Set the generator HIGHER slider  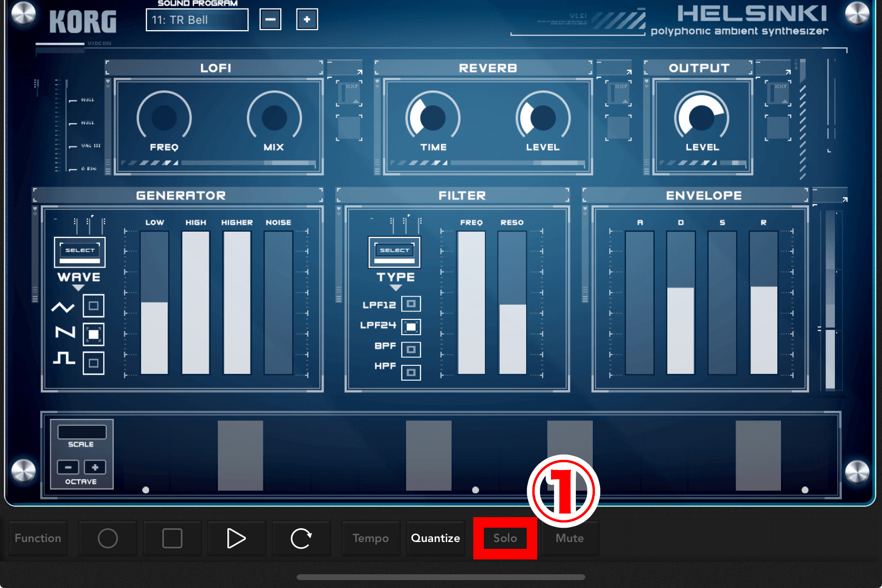coord(237,303)
